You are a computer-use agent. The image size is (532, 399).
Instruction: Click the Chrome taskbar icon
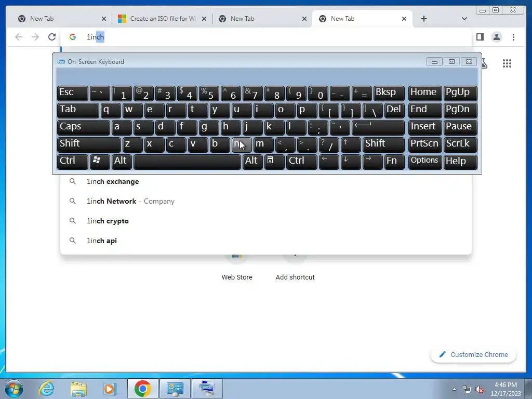tap(142, 389)
